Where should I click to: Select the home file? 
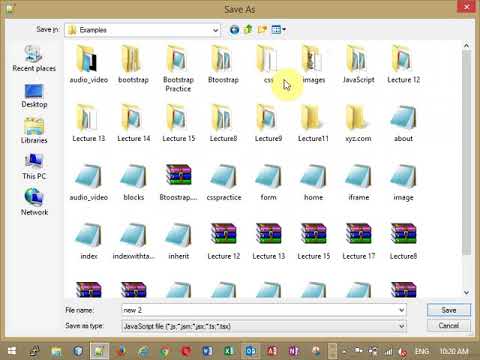tap(313, 182)
